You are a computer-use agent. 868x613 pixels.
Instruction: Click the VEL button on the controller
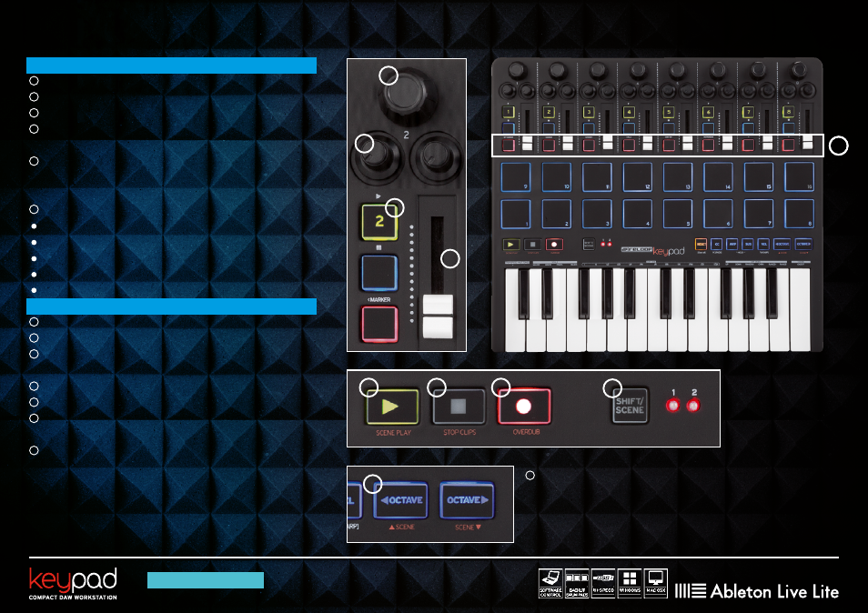pos(764,244)
